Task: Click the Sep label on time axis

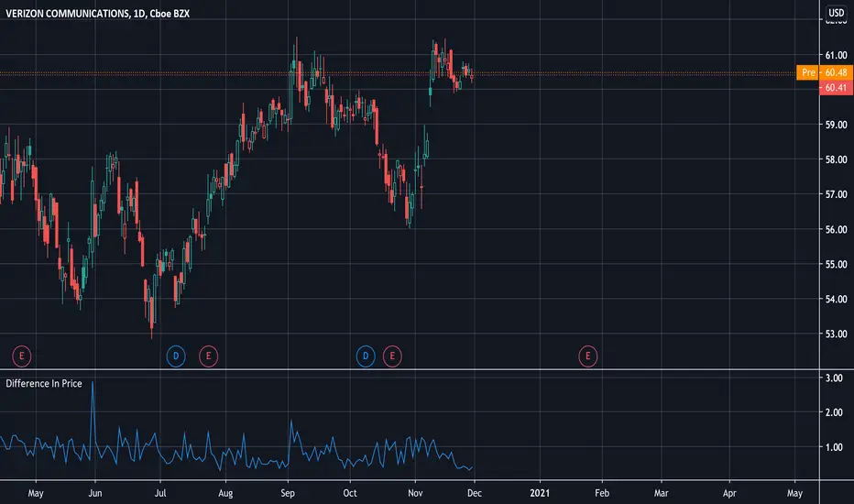Action: click(288, 493)
